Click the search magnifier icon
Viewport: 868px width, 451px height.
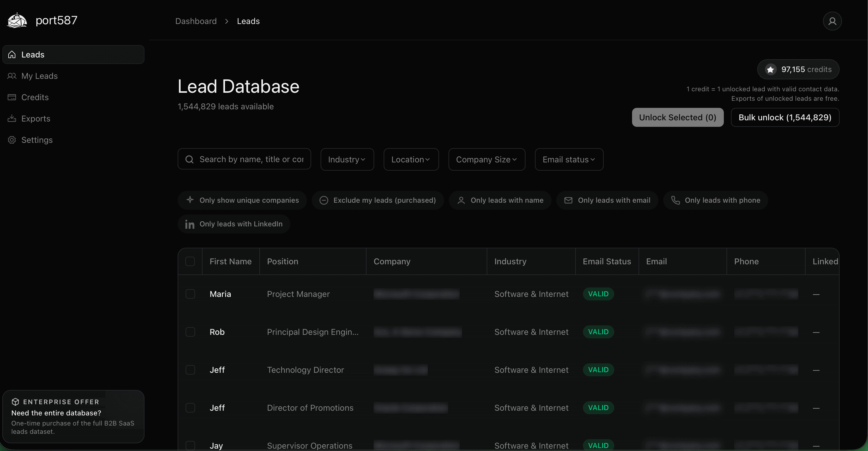(189, 159)
